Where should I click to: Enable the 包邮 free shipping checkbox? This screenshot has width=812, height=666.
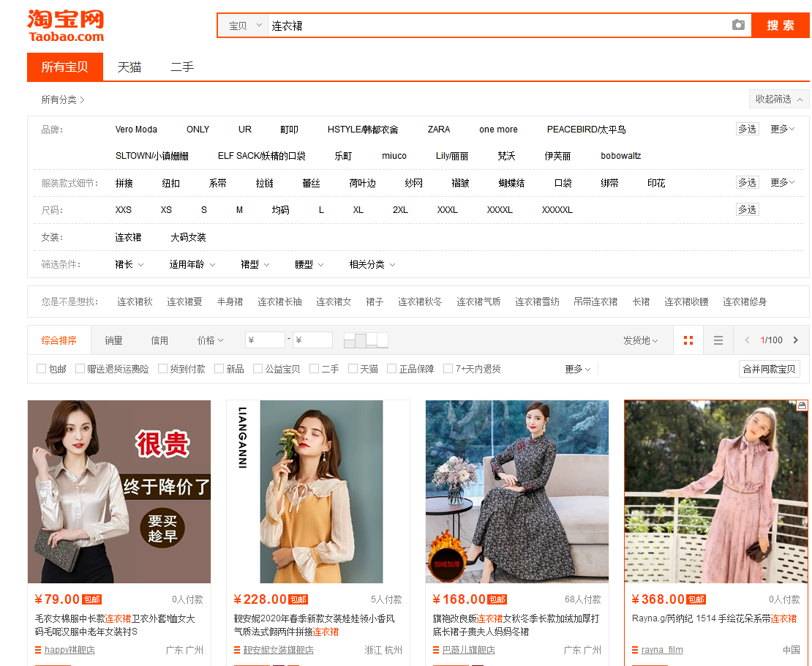click(x=42, y=369)
